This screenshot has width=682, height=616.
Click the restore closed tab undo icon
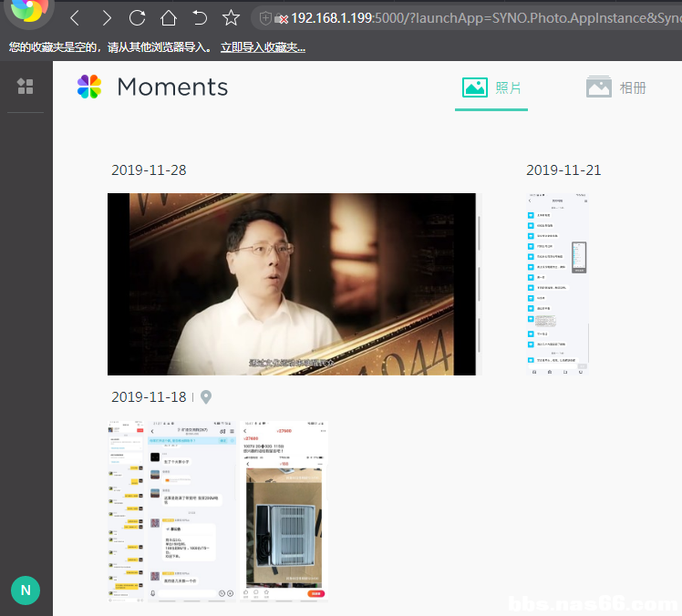[x=200, y=18]
